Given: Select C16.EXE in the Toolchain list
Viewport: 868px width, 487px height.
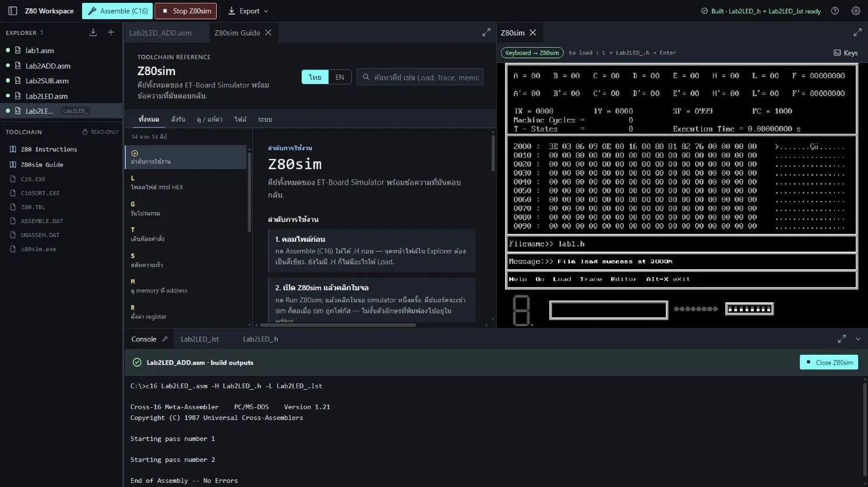Looking at the screenshot, I should (61, 179).
